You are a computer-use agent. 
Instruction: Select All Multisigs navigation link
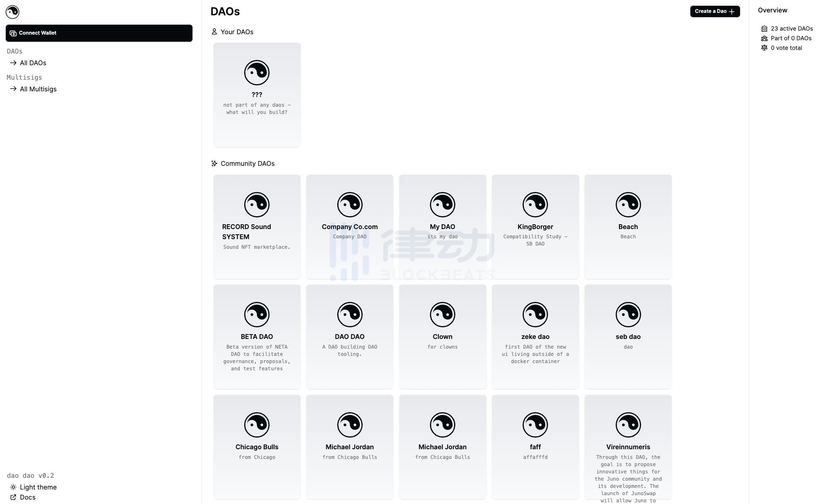(37, 89)
